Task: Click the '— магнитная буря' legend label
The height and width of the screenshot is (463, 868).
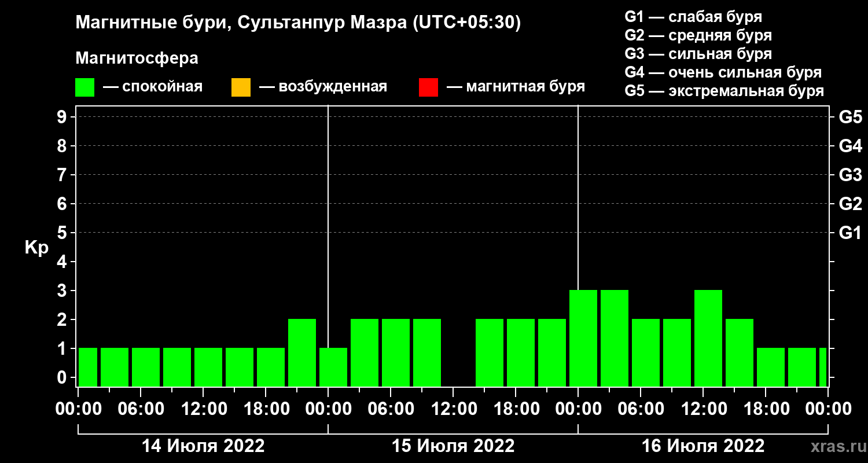Action: point(516,87)
